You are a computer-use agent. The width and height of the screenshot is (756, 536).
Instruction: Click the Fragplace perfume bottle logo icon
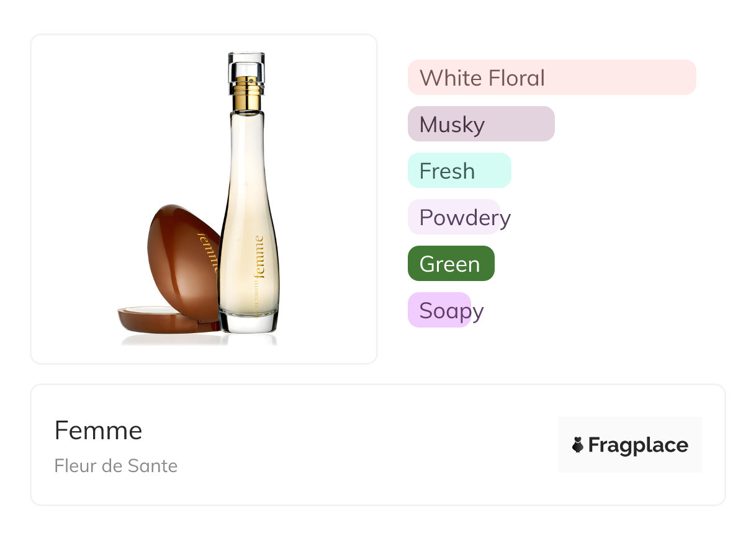pos(578,445)
